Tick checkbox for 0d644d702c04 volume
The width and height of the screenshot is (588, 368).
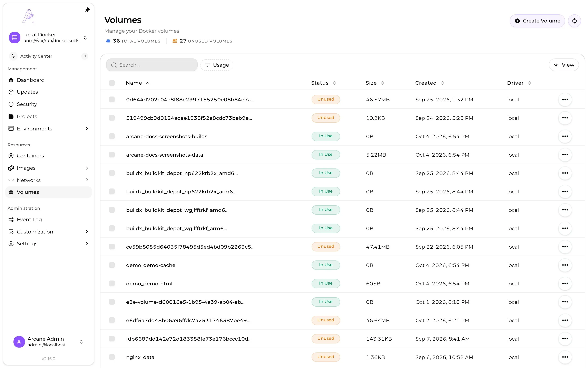pyautogui.click(x=112, y=99)
